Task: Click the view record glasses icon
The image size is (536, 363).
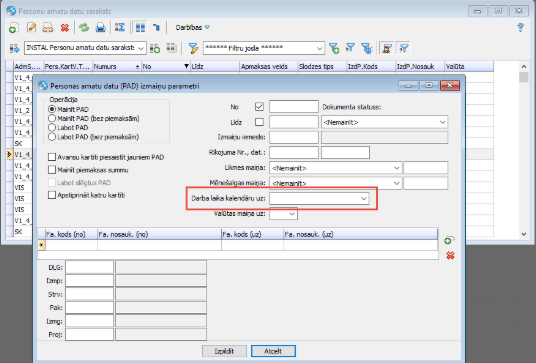Action: pyautogui.click(x=48, y=27)
